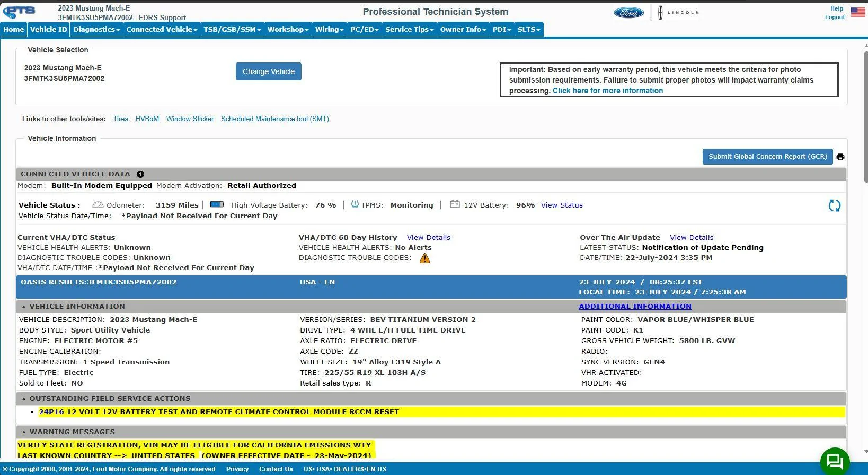Open the SLTS dropdown menu
This screenshot has width=868, height=475.
529,30
